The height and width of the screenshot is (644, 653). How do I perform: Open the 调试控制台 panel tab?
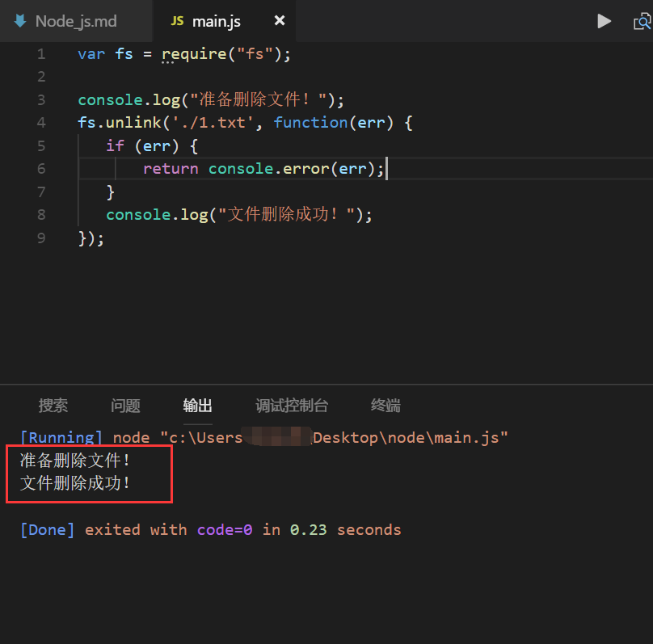(292, 406)
